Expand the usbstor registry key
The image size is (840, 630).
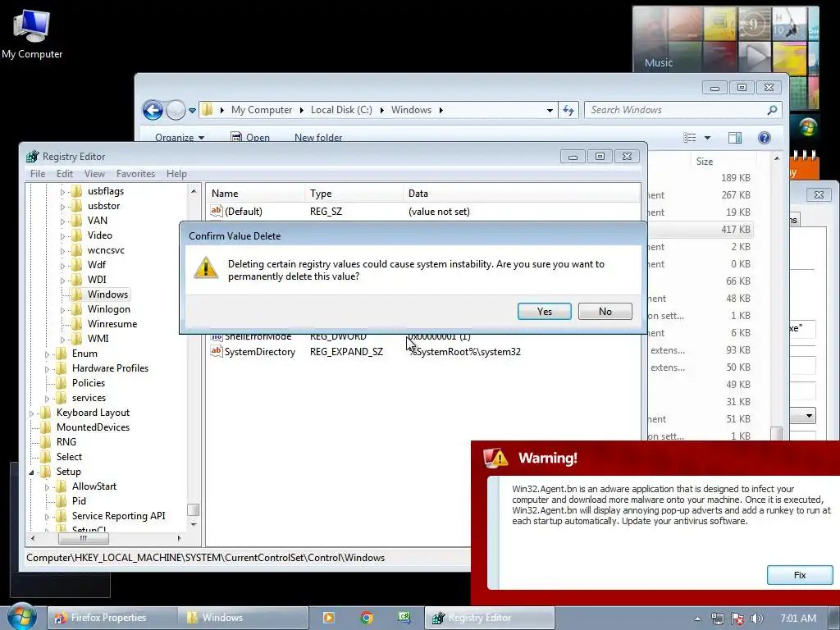coord(62,206)
